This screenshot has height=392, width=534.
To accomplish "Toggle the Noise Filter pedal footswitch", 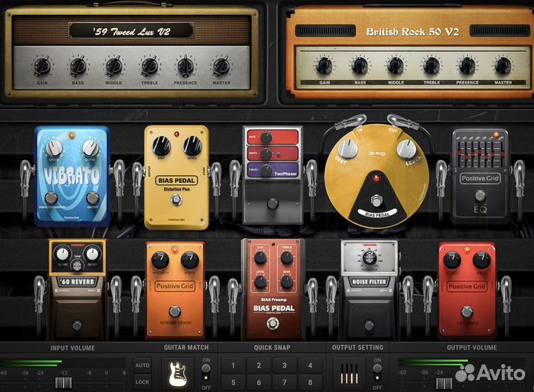I will point(369,325).
